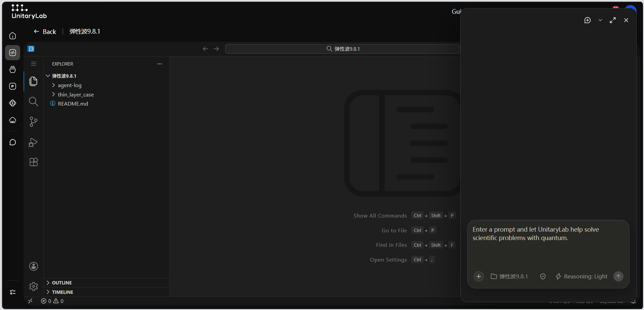Go forward with the right arrow
The height and width of the screenshot is (310, 644).
[x=216, y=49]
